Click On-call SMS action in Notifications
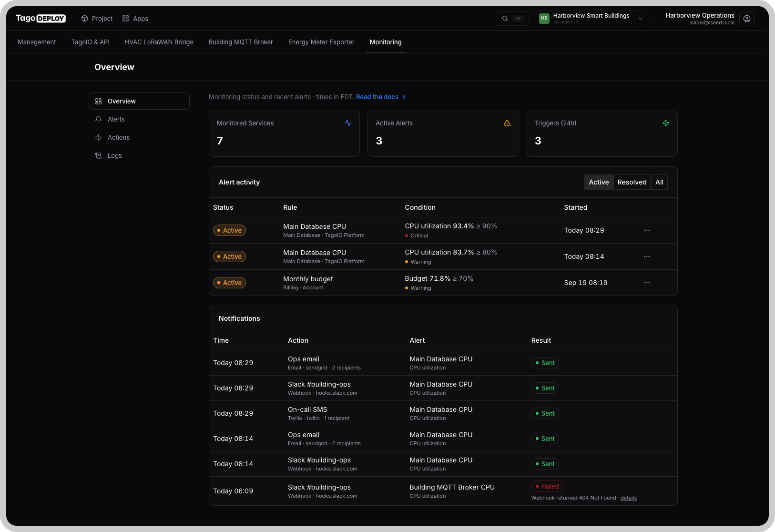The width and height of the screenshot is (775, 532). tap(307, 409)
